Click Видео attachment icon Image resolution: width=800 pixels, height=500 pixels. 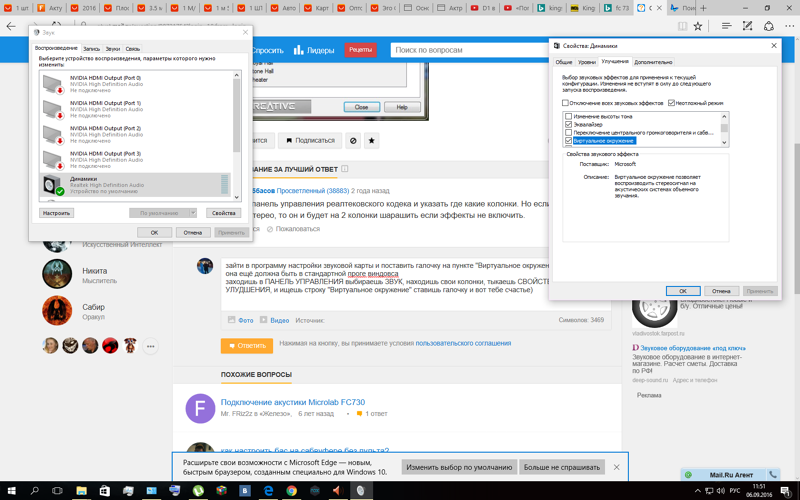(x=274, y=320)
